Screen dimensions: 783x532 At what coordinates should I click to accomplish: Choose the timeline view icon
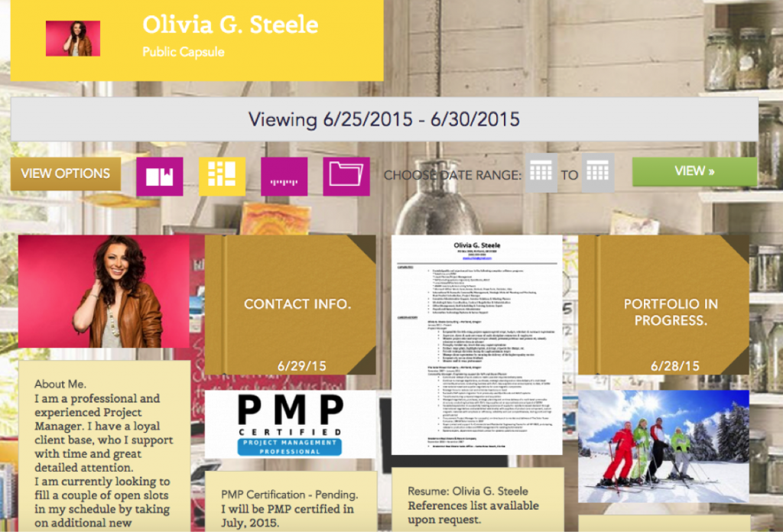284,177
